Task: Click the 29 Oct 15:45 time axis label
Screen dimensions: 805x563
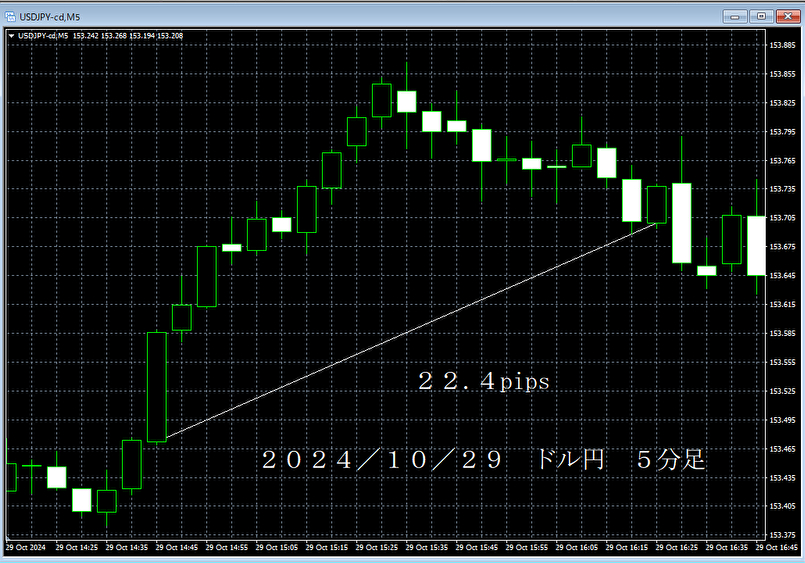Action: (476, 547)
